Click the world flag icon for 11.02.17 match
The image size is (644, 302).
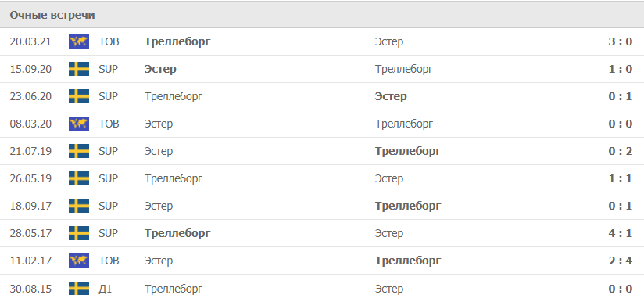click(x=79, y=261)
